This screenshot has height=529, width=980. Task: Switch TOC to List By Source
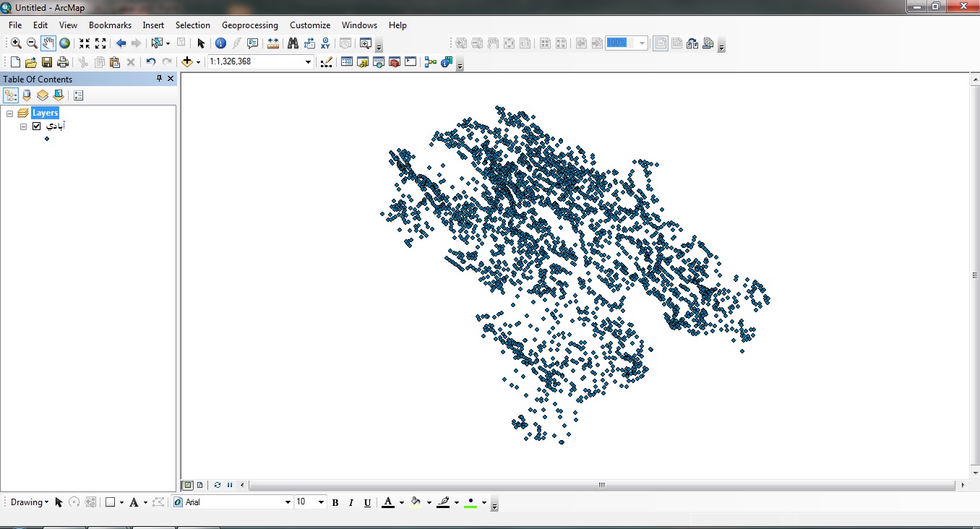[27, 95]
